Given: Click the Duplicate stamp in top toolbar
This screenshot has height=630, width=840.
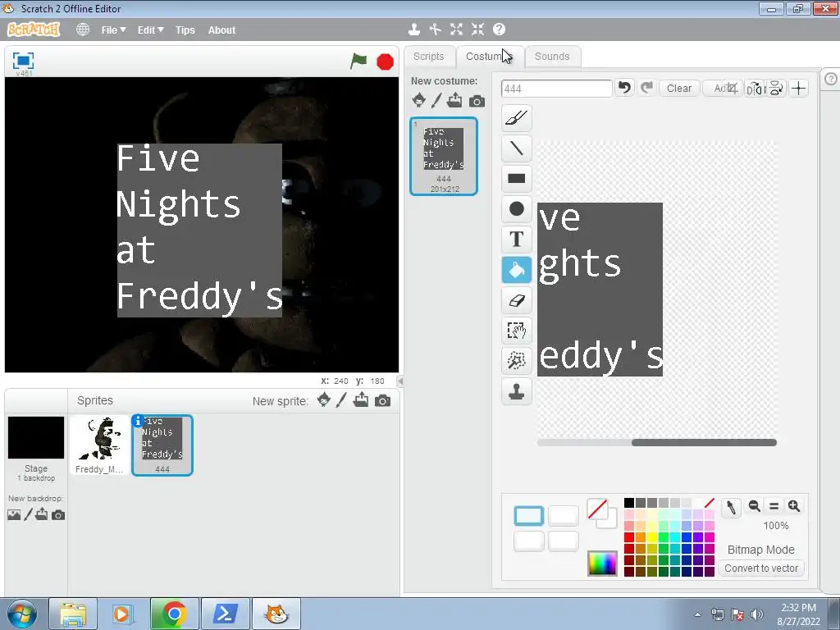Looking at the screenshot, I should pyautogui.click(x=414, y=30).
